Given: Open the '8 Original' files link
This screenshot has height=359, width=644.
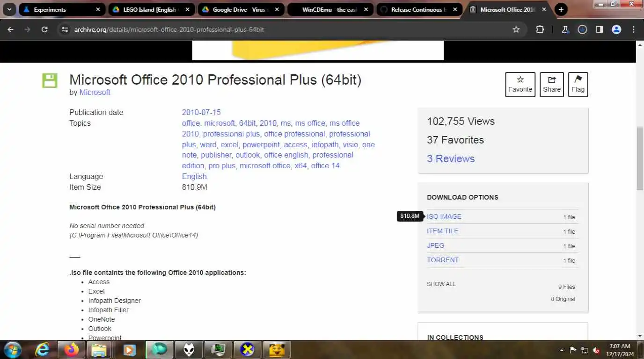Looking at the screenshot, I should pyautogui.click(x=563, y=299).
